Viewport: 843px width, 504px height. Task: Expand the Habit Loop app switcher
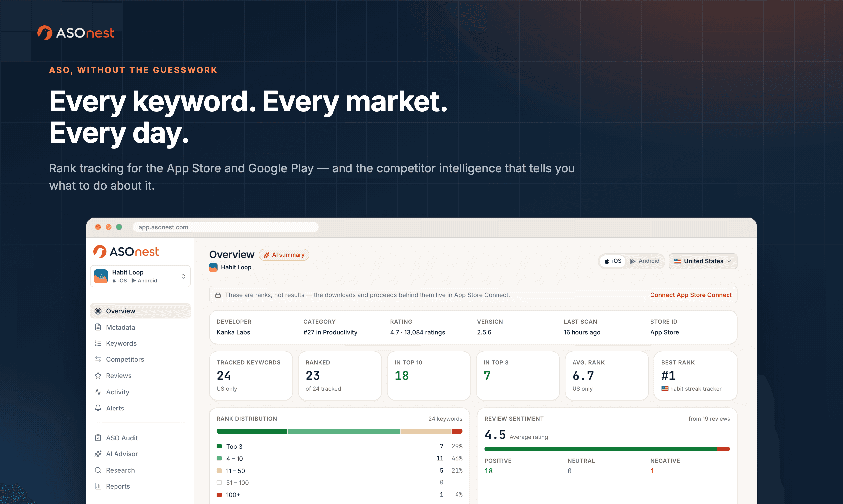[x=140, y=276]
